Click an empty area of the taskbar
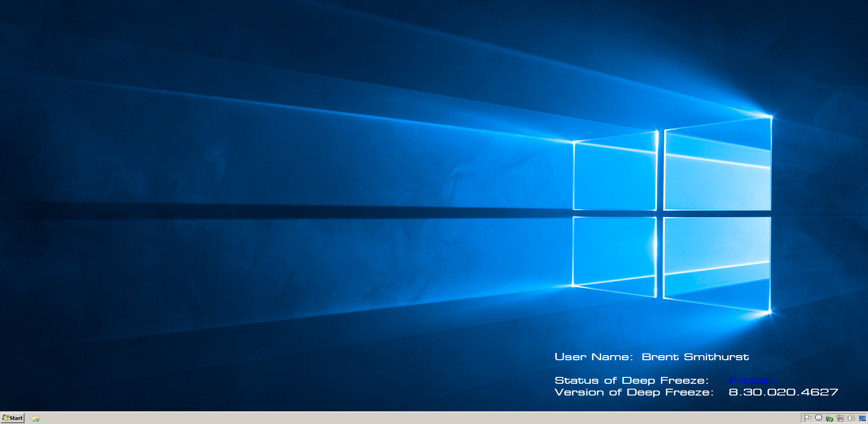 click(x=408, y=418)
